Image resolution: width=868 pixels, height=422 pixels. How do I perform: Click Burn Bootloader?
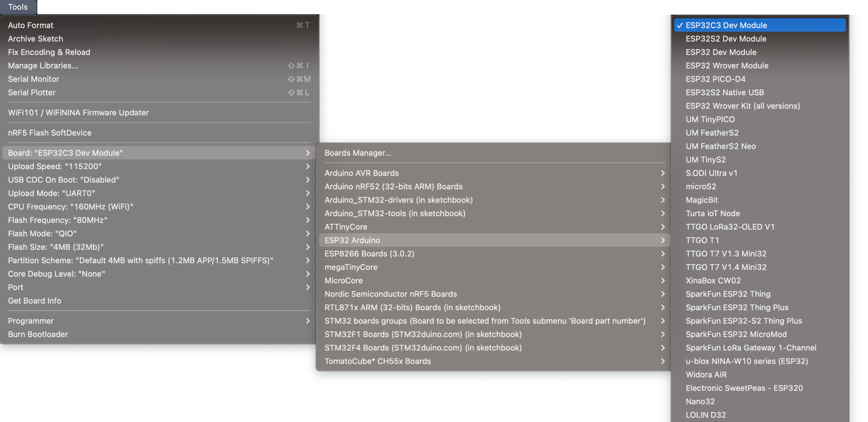(38, 334)
